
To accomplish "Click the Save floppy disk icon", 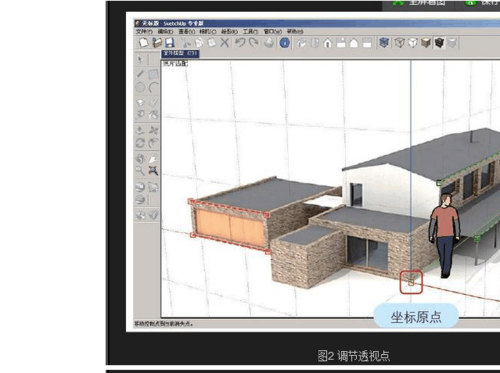I will coord(170,43).
